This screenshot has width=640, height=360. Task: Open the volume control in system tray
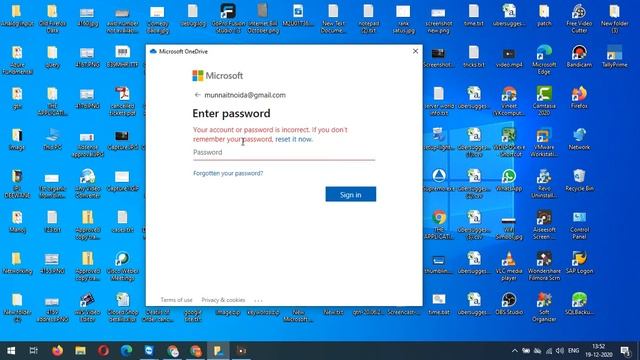coord(560,351)
